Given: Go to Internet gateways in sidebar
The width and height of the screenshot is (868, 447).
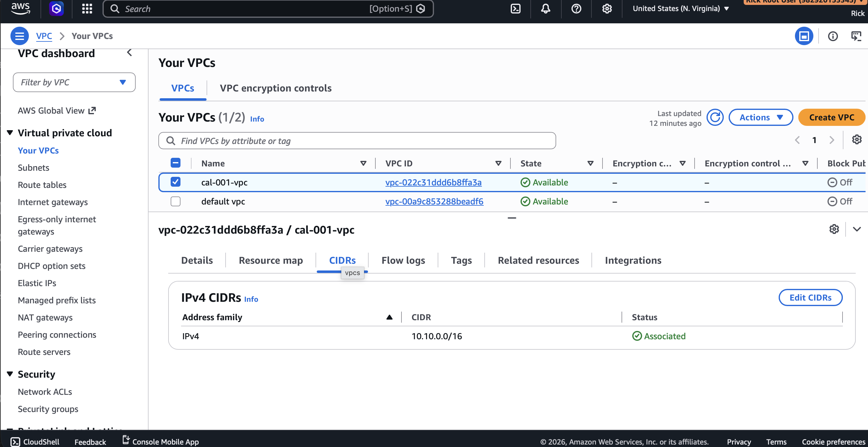Looking at the screenshot, I should pos(52,202).
